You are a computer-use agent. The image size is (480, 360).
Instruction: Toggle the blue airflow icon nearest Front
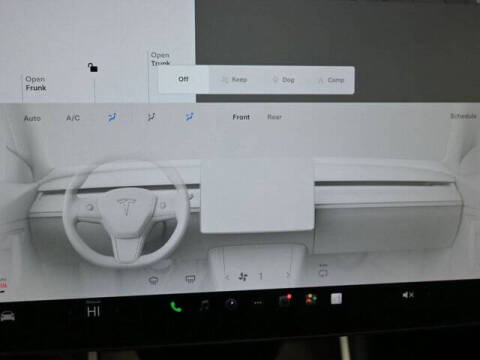click(189, 116)
